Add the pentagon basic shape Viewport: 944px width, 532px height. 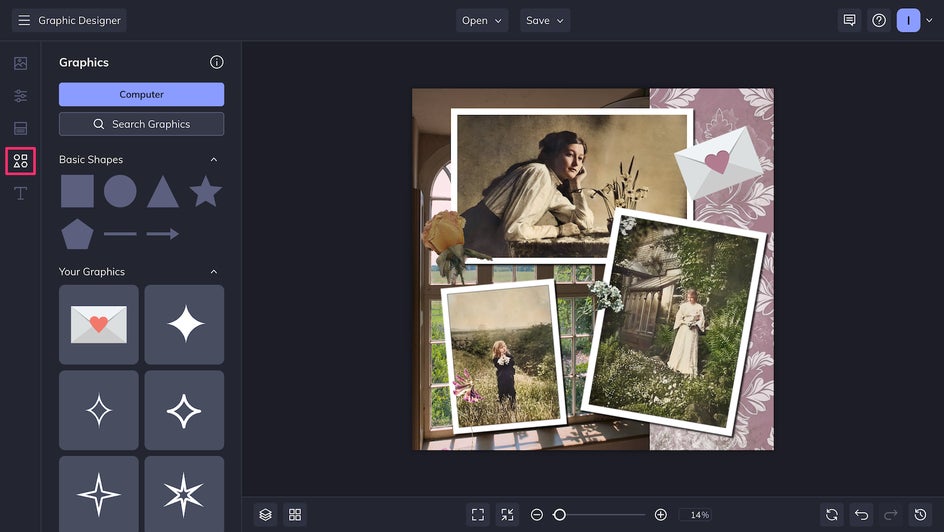tap(78, 234)
